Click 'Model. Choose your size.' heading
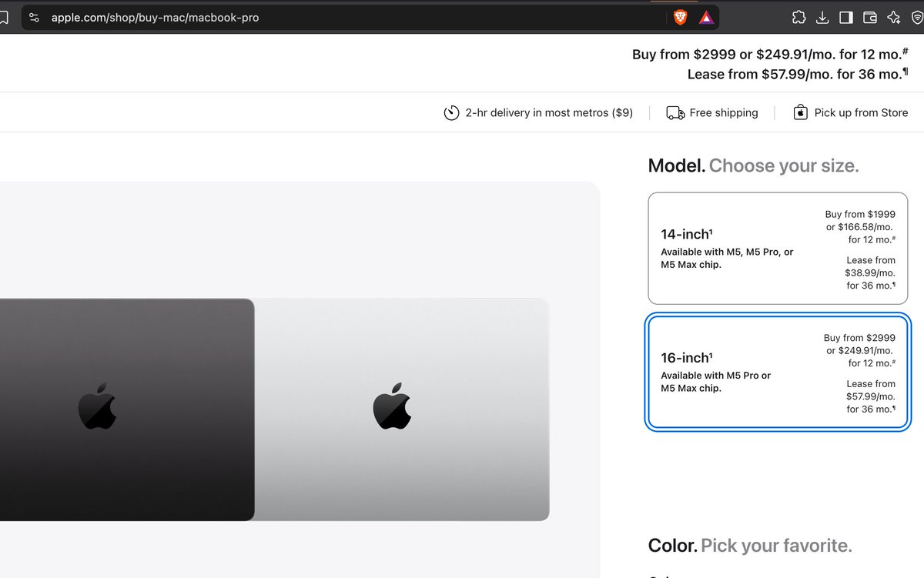The image size is (924, 578). tap(753, 165)
